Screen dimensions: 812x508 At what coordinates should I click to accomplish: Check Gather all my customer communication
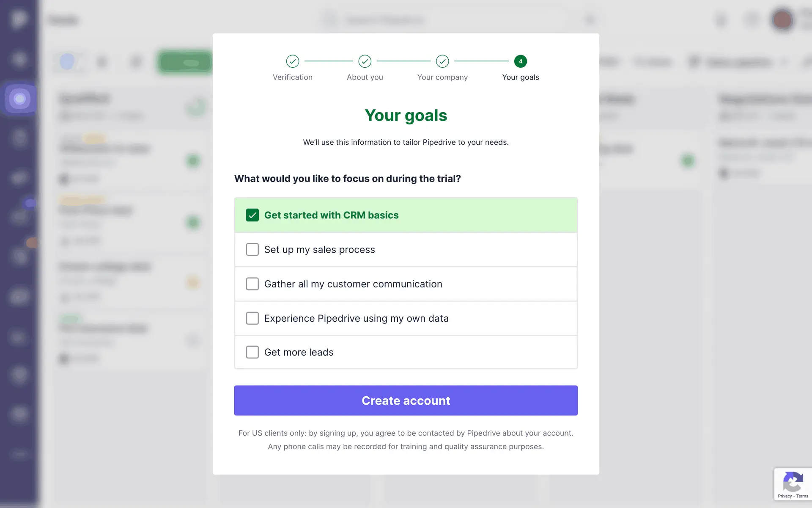252,284
